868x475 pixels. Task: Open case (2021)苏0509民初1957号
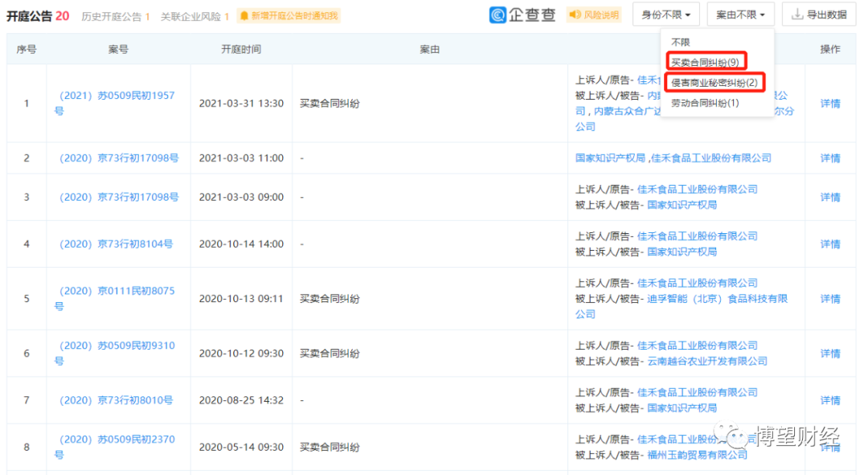[x=115, y=103]
